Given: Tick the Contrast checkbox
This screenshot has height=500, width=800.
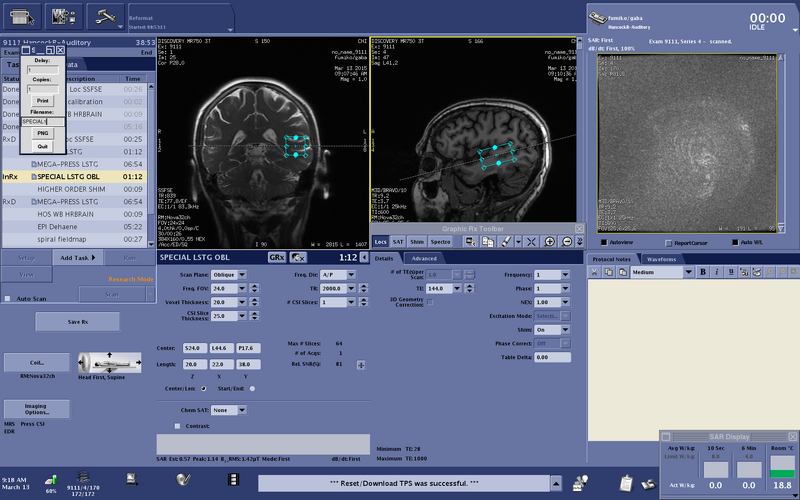Looking at the screenshot, I should [177, 426].
